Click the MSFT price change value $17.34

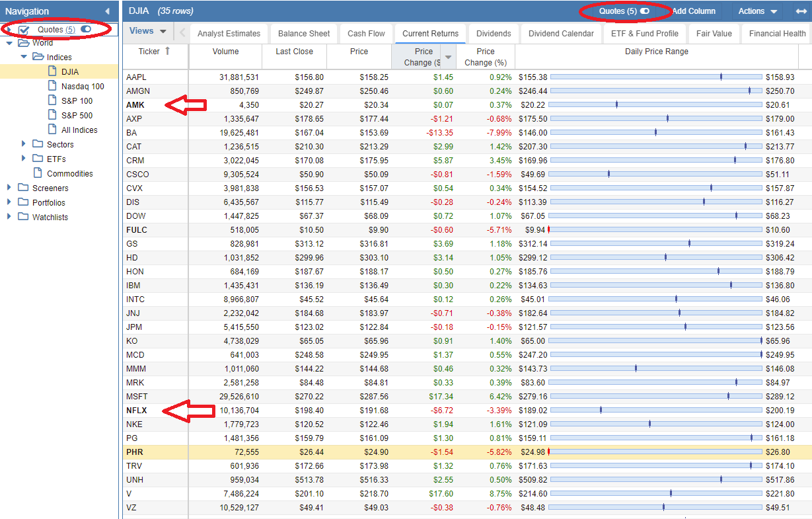(x=441, y=397)
